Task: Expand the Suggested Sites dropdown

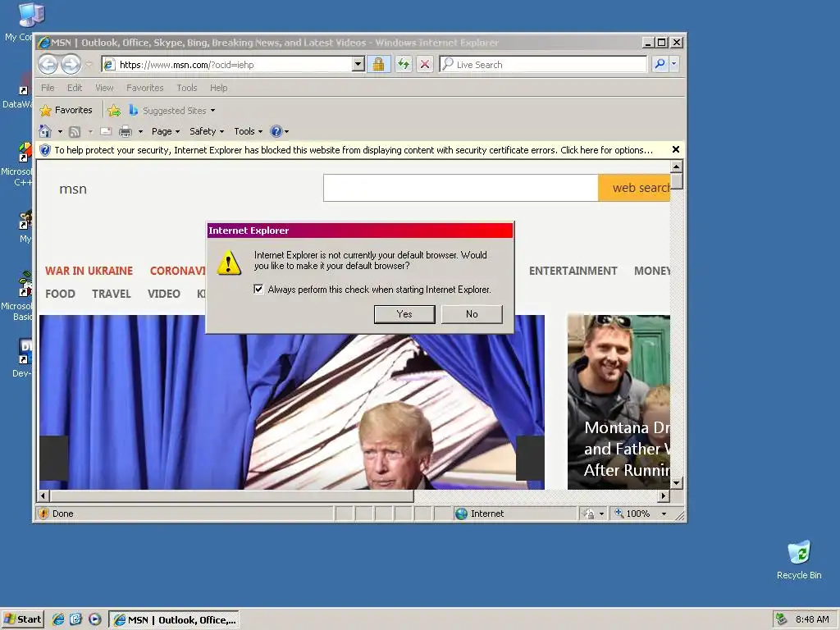Action: (x=212, y=111)
